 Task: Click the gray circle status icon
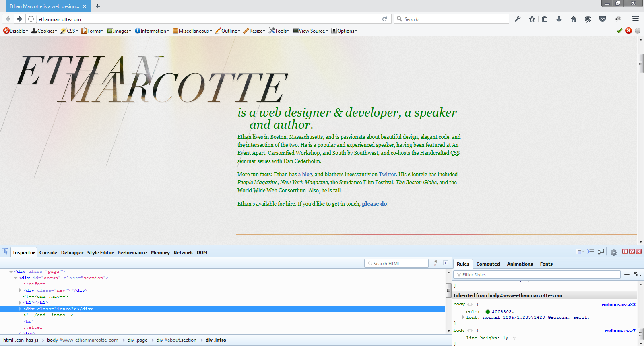[x=638, y=31]
